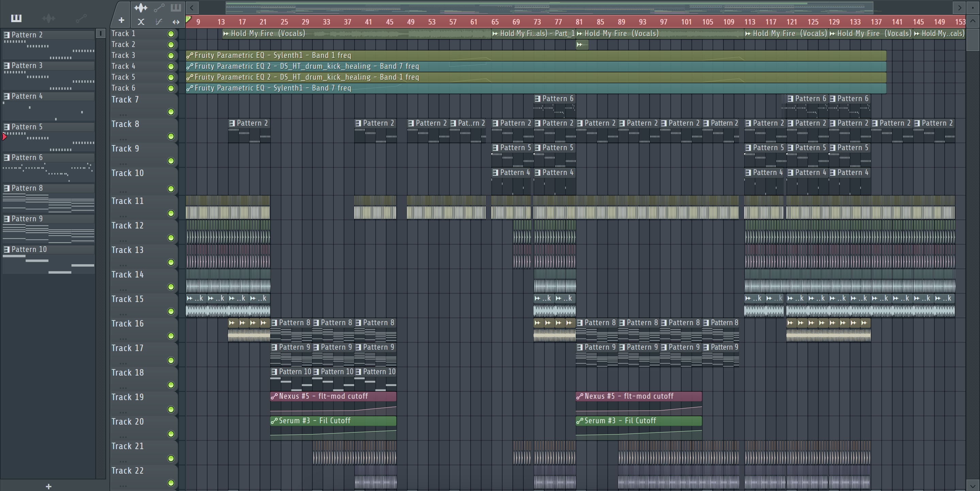Click Pattern 10 piano icon in picker
Viewport: 980px width, 491px height.
tap(6, 249)
